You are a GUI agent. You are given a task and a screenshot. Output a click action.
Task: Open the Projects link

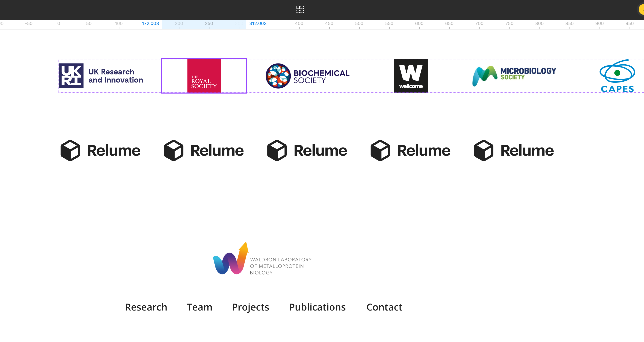[250, 308]
